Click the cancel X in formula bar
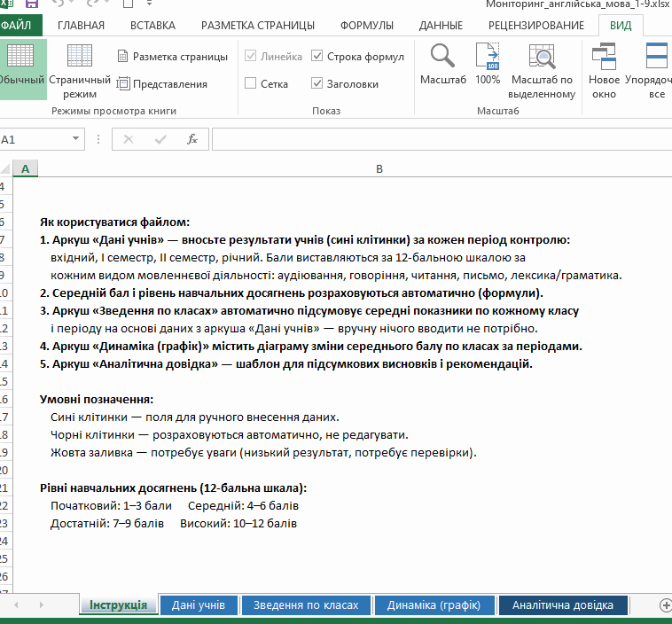The image size is (672, 624). 129,139
